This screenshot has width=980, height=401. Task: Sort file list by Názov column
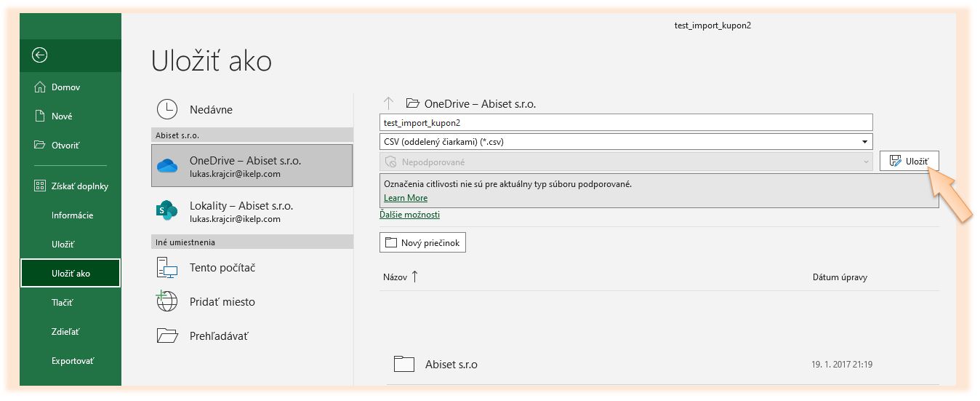pyautogui.click(x=395, y=277)
